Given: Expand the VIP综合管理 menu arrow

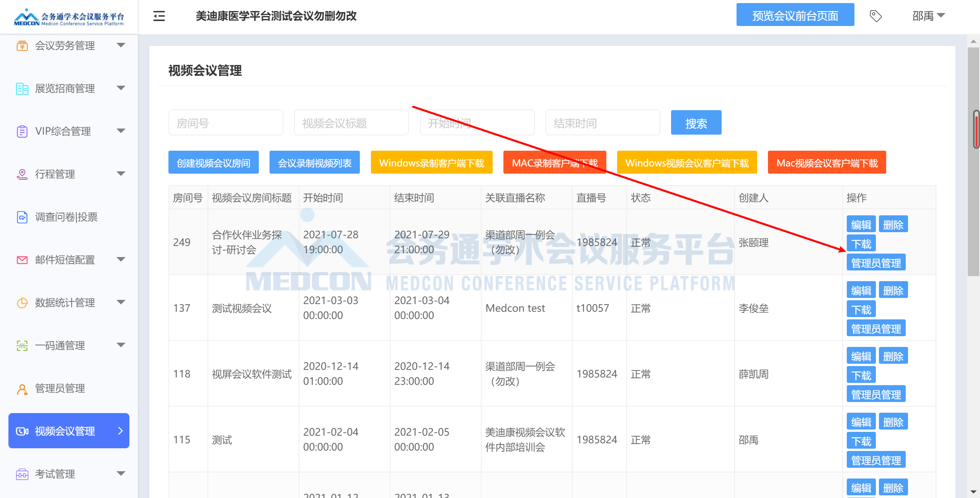Looking at the screenshot, I should pyautogui.click(x=121, y=131).
